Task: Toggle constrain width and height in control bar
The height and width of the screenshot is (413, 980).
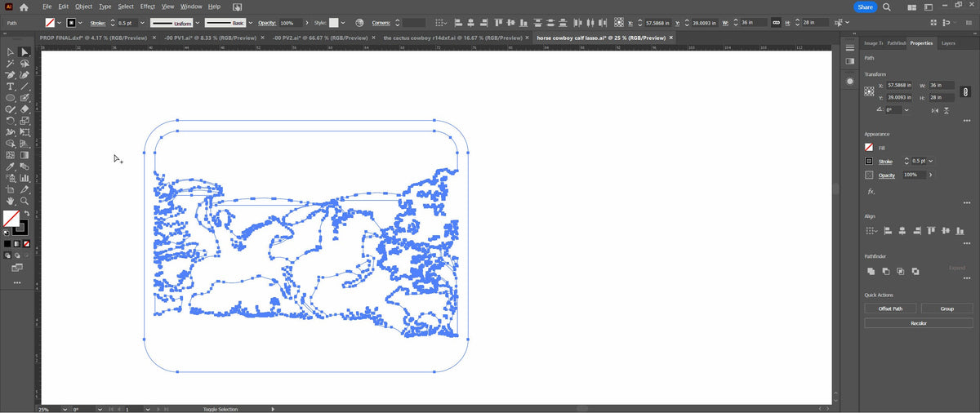Action: (776, 23)
